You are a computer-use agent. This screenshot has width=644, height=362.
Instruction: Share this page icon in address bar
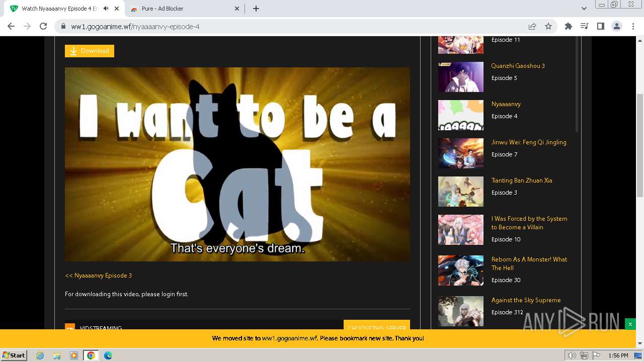pos(532,26)
